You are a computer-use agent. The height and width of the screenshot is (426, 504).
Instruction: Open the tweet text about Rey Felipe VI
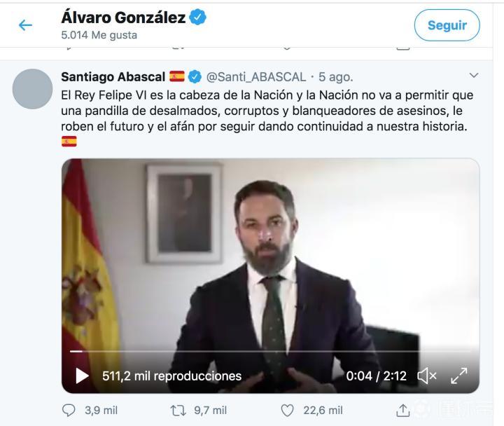(267, 111)
